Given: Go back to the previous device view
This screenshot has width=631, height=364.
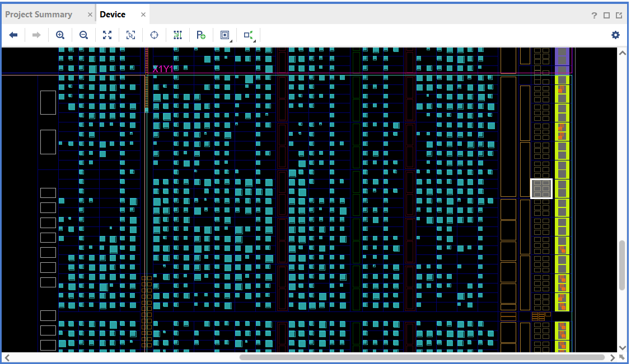Looking at the screenshot, I should click(x=13, y=35).
